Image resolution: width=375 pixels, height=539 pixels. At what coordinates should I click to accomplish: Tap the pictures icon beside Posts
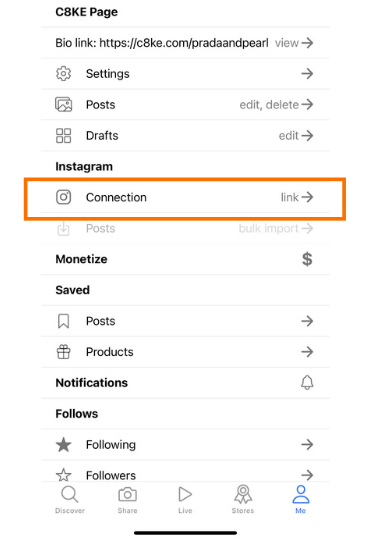click(x=64, y=104)
